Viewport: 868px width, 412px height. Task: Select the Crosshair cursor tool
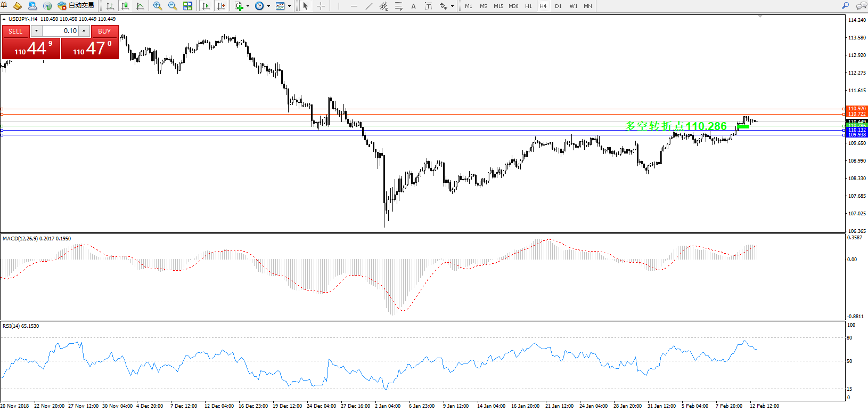321,6
